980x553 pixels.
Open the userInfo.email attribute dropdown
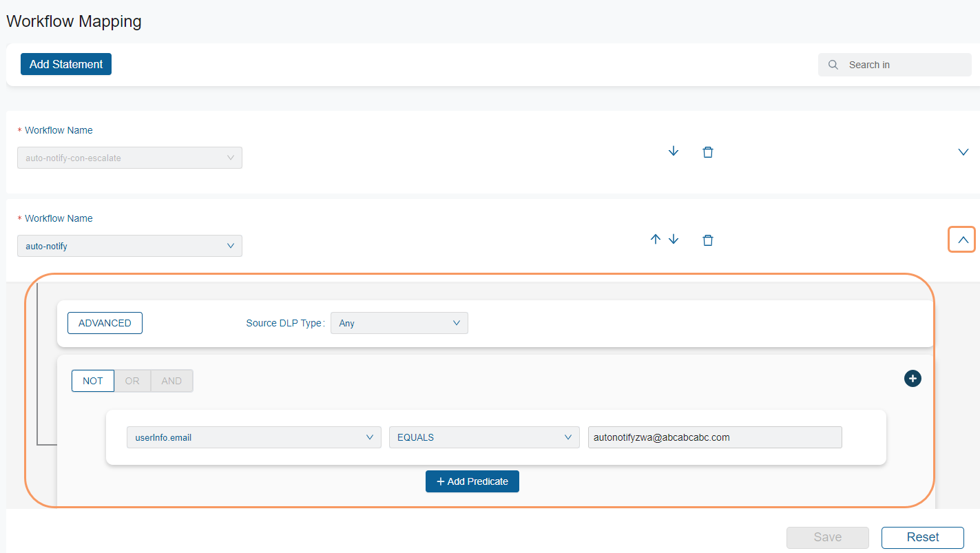click(253, 437)
